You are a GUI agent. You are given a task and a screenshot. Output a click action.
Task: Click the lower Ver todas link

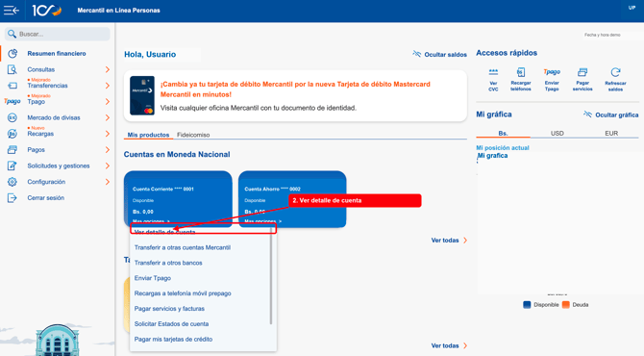pos(449,345)
